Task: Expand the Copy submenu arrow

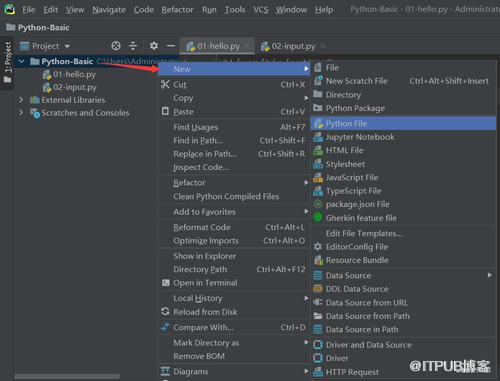Action: click(x=306, y=98)
